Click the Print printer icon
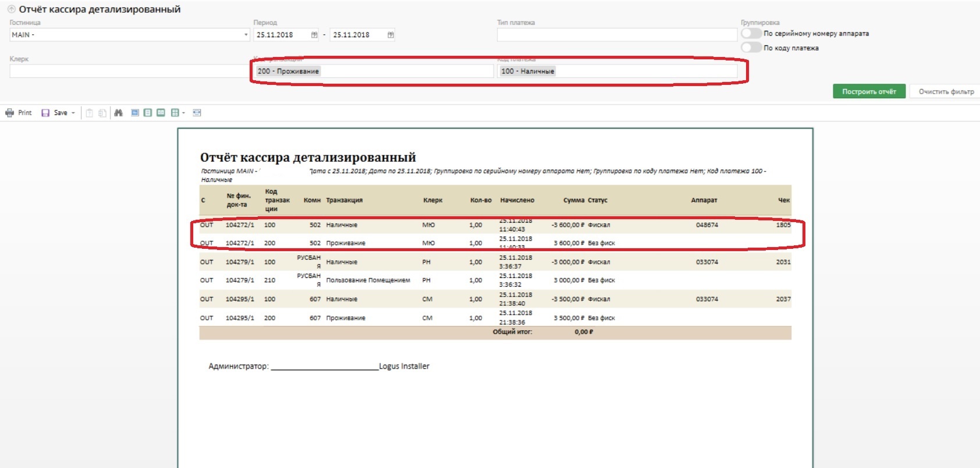980x468 pixels. point(9,113)
